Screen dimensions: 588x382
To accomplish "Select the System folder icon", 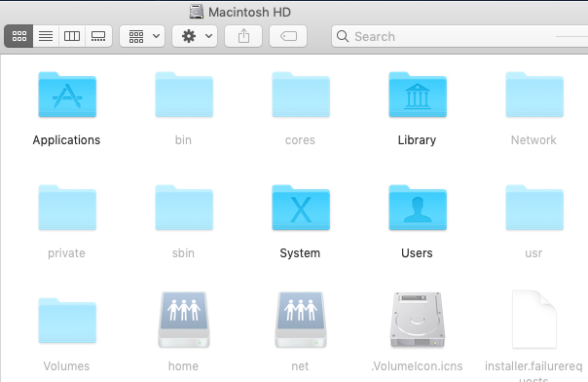I will pos(301,208).
